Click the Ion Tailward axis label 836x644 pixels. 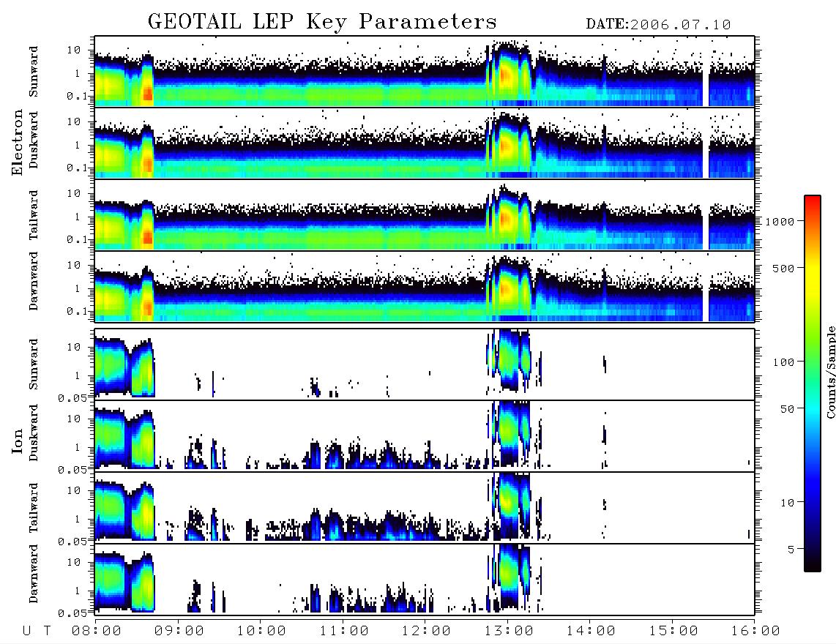coord(34,508)
